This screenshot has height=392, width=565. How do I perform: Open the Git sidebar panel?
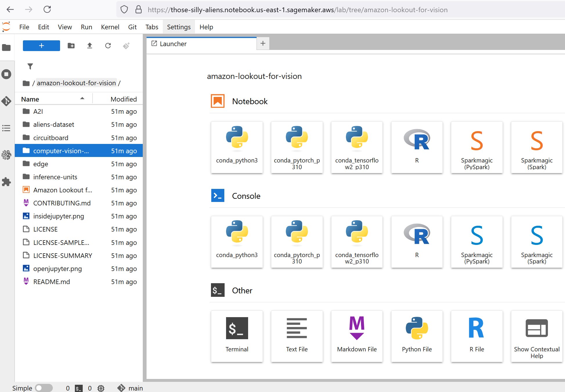tap(6, 101)
